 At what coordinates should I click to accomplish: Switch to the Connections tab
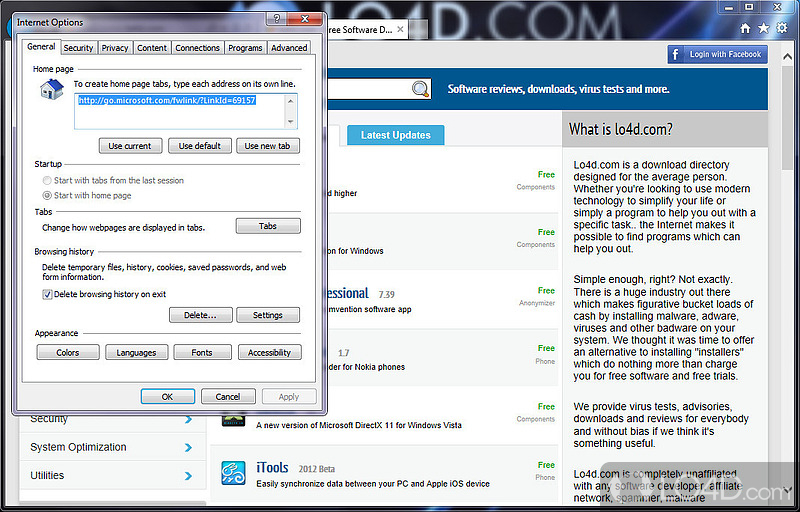tap(197, 48)
